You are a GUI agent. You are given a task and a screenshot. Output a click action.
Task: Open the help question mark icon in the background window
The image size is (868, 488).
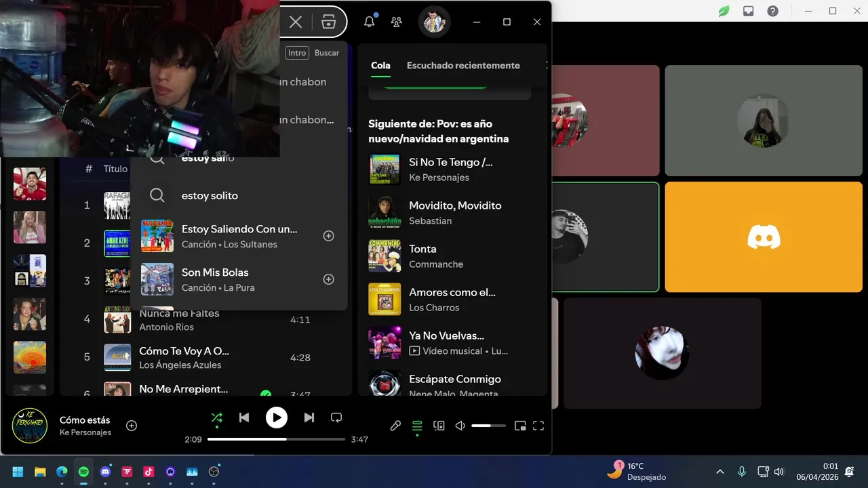pyautogui.click(x=772, y=11)
